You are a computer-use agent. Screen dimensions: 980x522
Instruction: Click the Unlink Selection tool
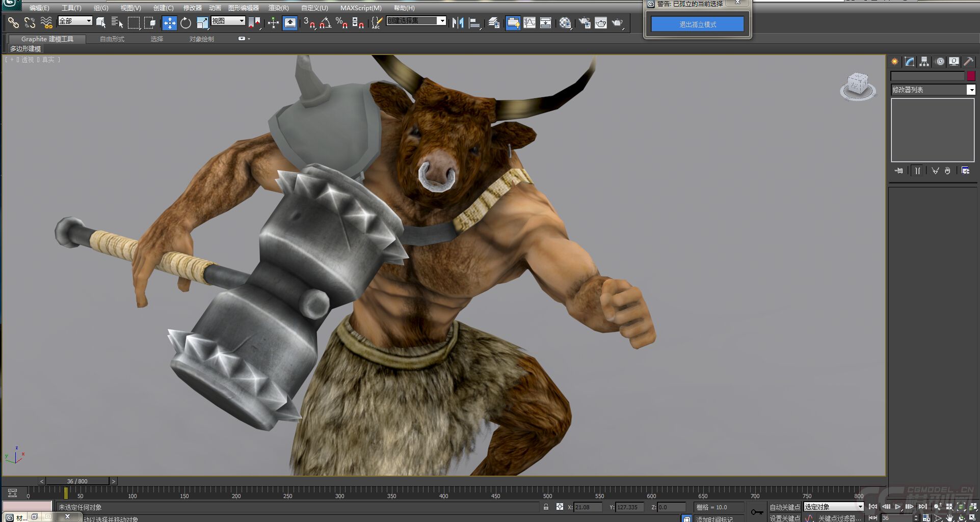click(x=30, y=22)
